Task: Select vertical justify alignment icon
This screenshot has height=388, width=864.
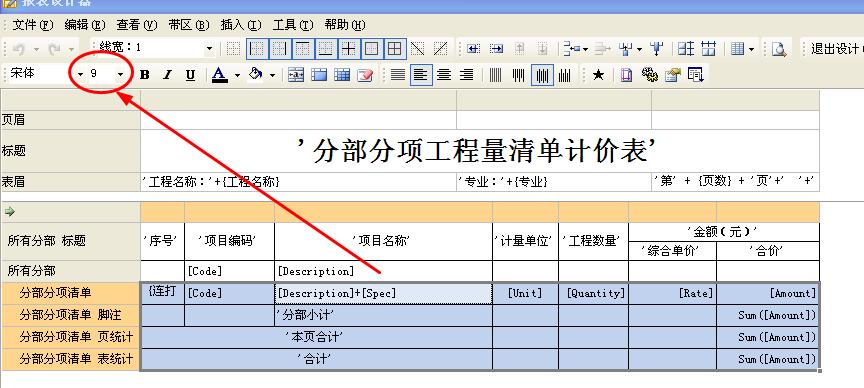Action: 496,75
